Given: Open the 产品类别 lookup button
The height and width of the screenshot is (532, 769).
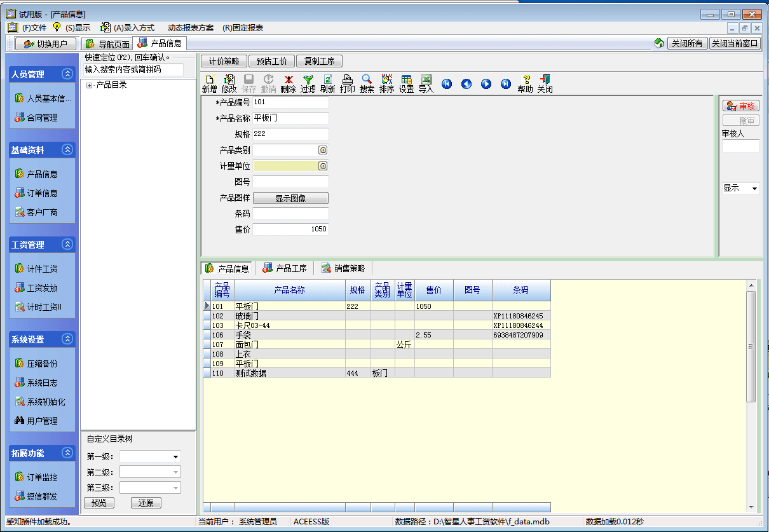Looking at the screenshot, I should [323, 150].
